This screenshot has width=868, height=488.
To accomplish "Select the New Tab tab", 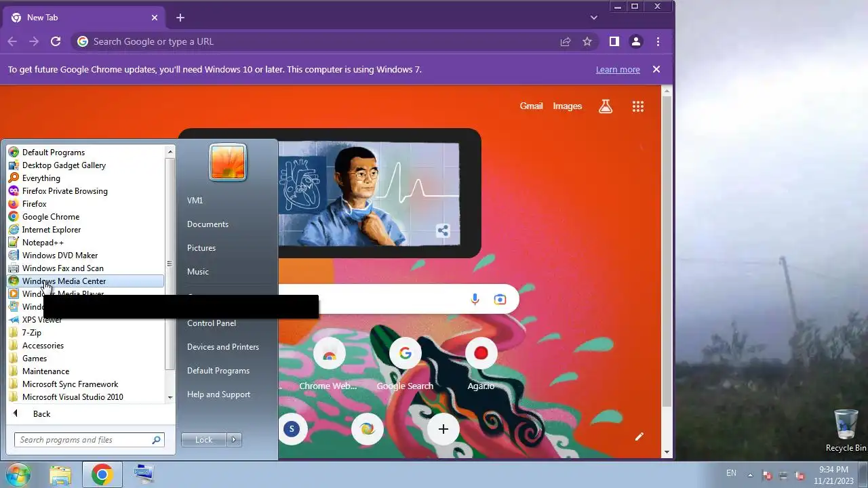I will pos(85,18).
